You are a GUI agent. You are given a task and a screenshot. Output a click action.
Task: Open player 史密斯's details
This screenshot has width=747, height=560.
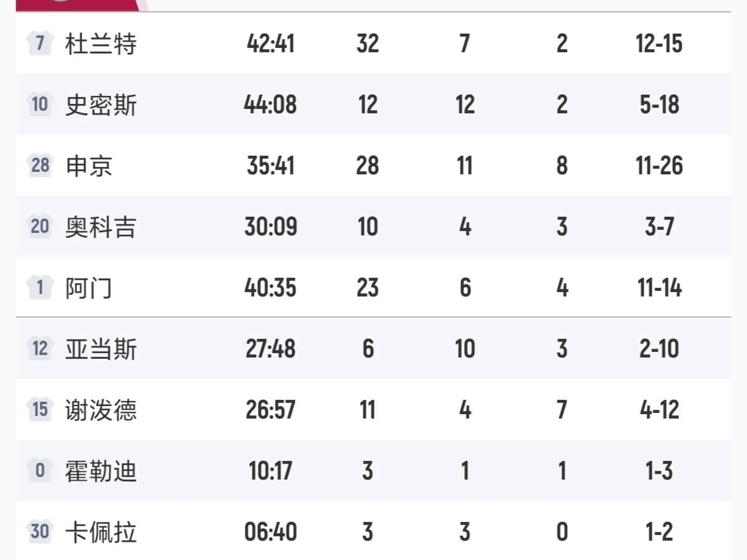pos(101,105)
